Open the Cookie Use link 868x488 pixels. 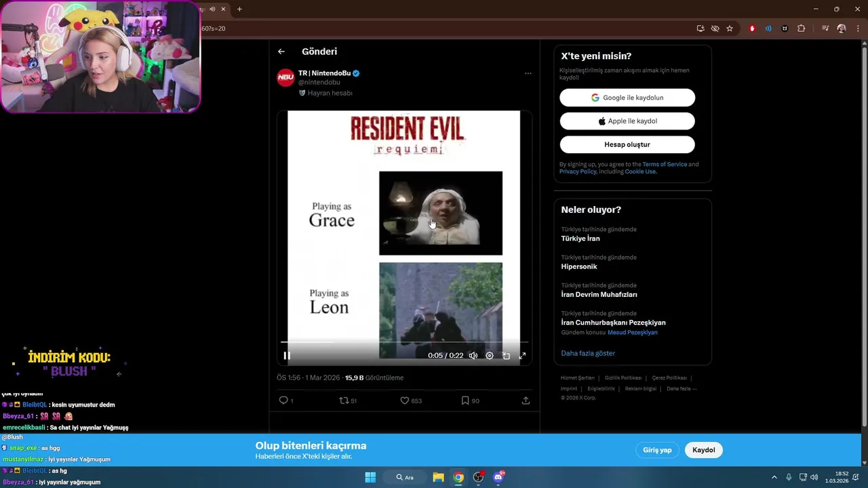tap(639, 171)
